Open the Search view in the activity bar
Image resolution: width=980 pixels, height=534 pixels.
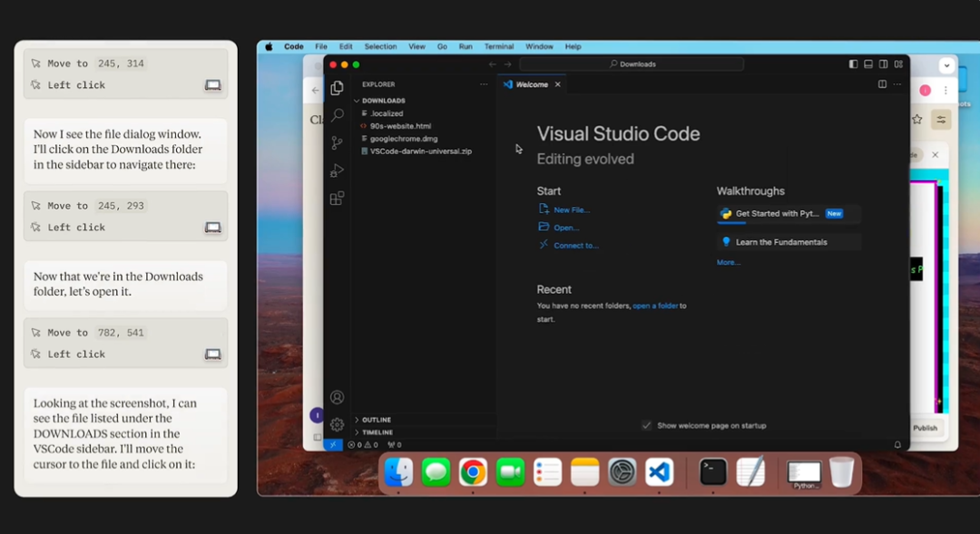[x=337, y=115]
